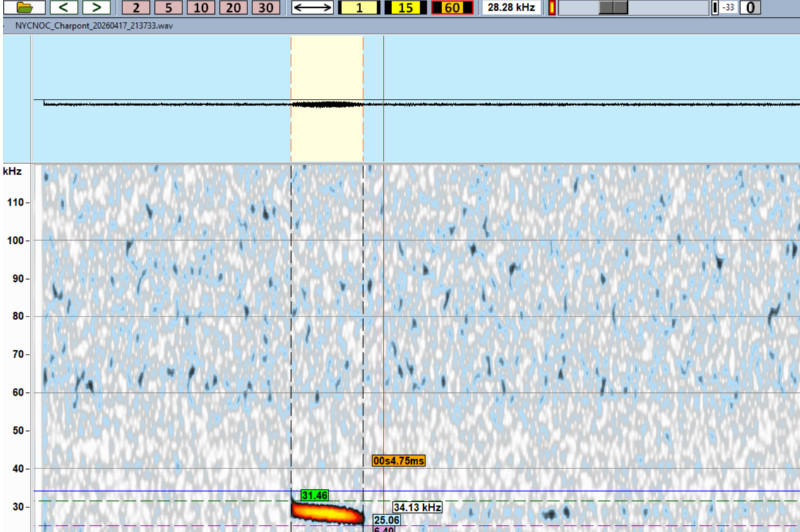Click the orange 00s4.75ms duration label
This screenshot has height=532, width=800.
[399, 461]
